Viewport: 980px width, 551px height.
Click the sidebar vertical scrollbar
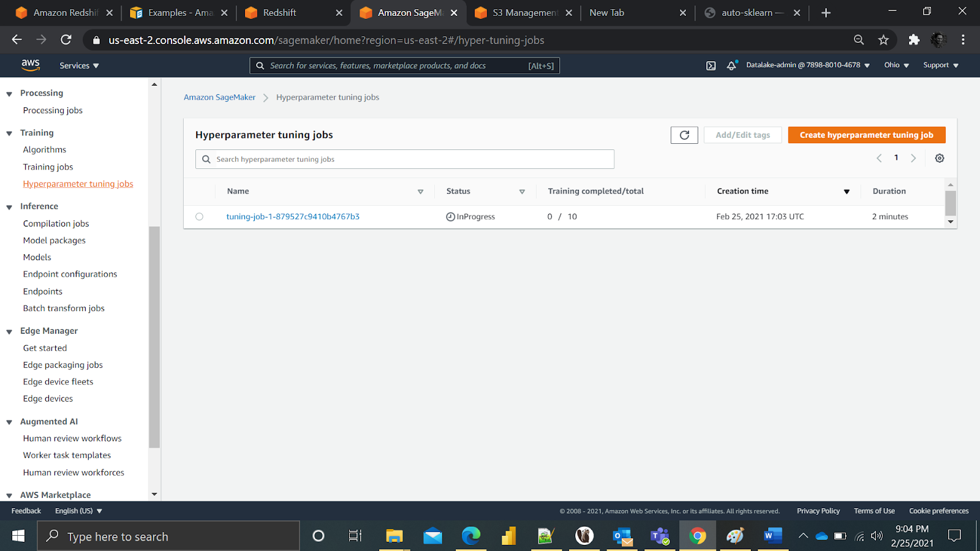click(x=154, y=337)
